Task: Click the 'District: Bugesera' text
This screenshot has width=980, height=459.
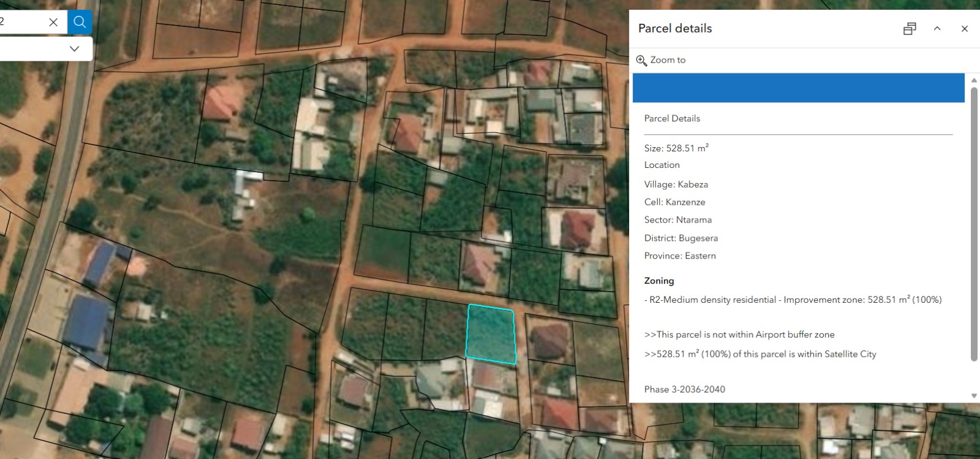Action: [681, 238]
